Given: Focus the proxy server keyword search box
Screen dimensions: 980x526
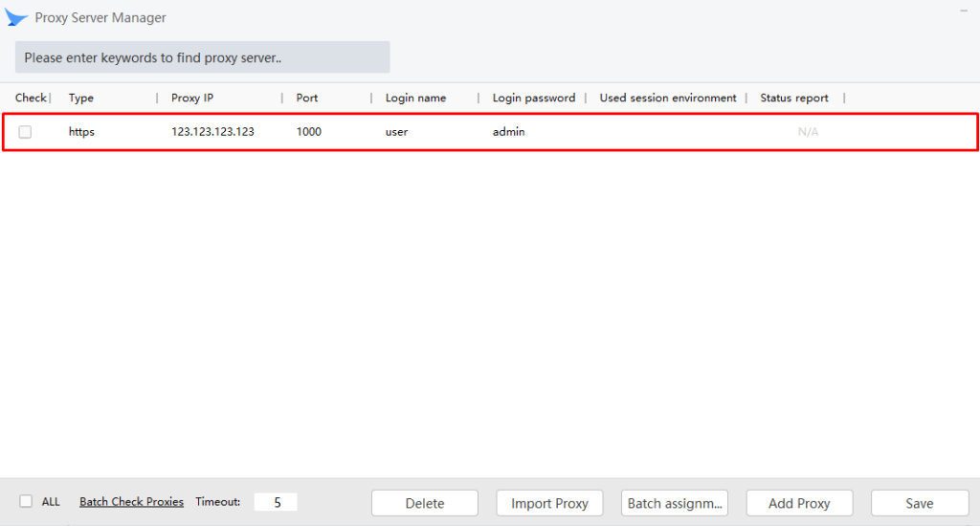Looking at the screenshot, I should [202, 57].
